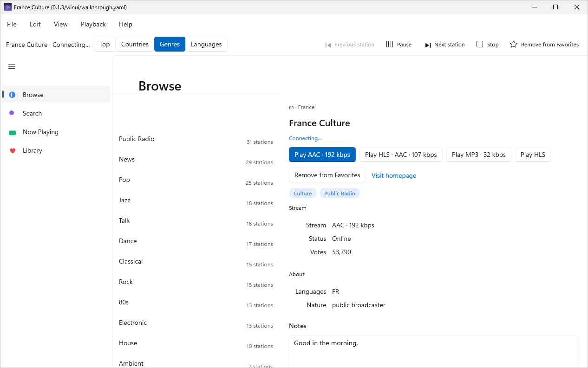This screenshot has height=368, width=588.
Task: Select the Talk genre row
Action: point(196,220)
